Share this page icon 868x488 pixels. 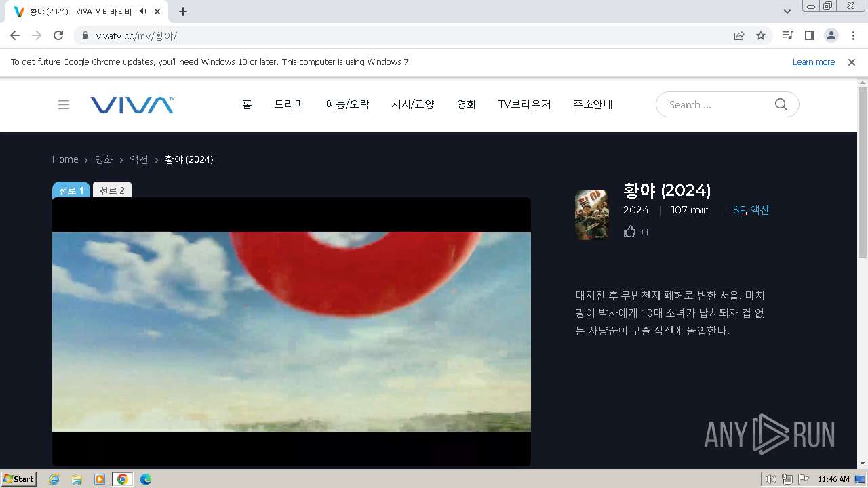pyautogui.click(x=739, y=35)
